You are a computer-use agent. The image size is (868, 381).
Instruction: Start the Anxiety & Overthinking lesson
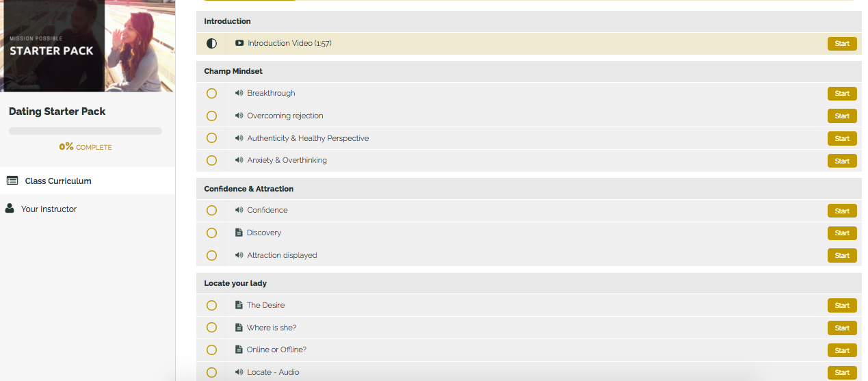tap(842, 161)
